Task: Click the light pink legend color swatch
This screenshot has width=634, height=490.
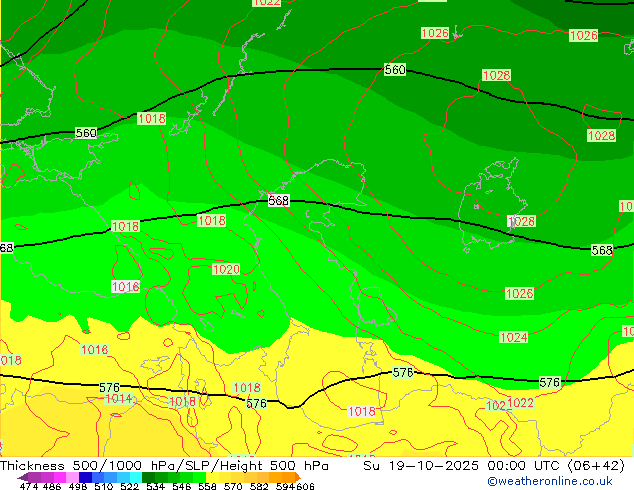Action: tap(72, 477)
